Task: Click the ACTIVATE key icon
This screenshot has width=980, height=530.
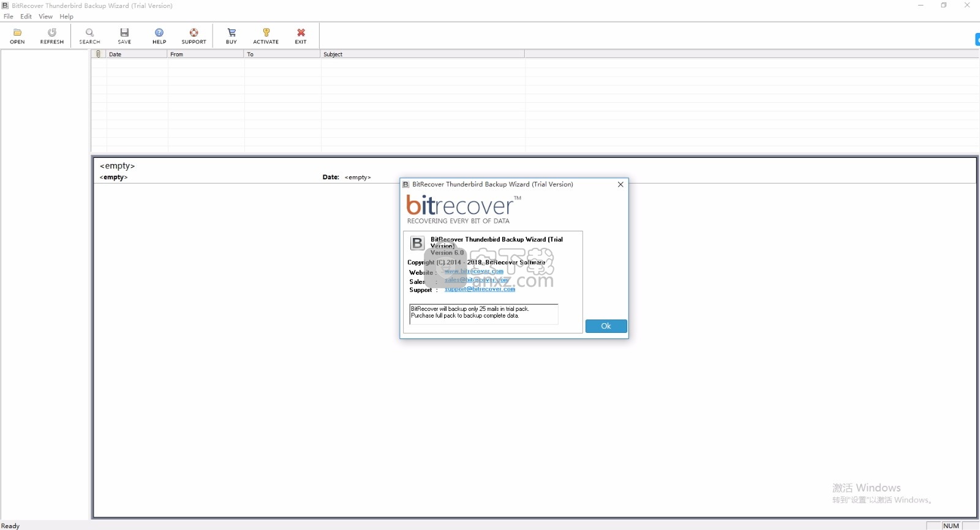Action: pos(266,35)
